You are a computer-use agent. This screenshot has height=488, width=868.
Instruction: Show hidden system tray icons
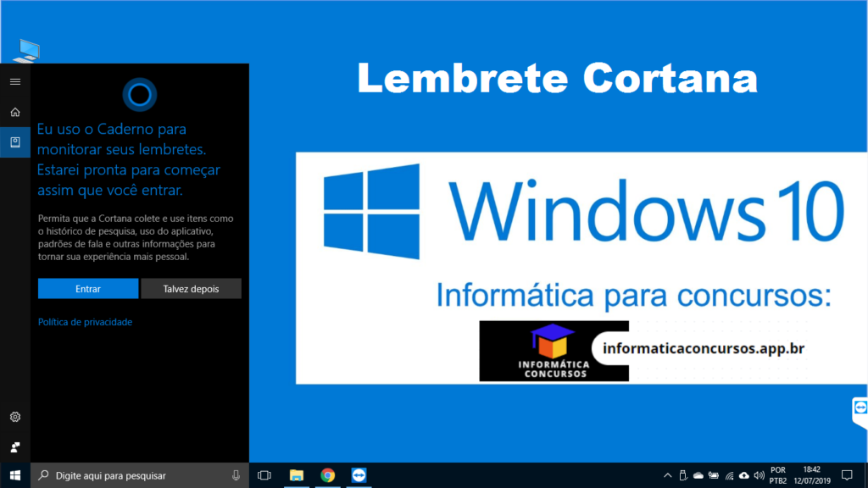[x=668, y=475]
